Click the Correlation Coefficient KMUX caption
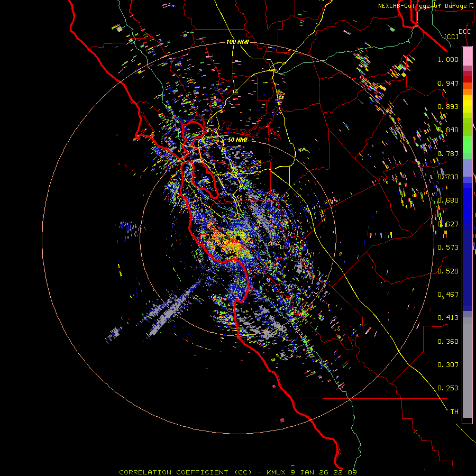Screen dimensions: 476x476 pyautogui.click(x=237, y=472)
